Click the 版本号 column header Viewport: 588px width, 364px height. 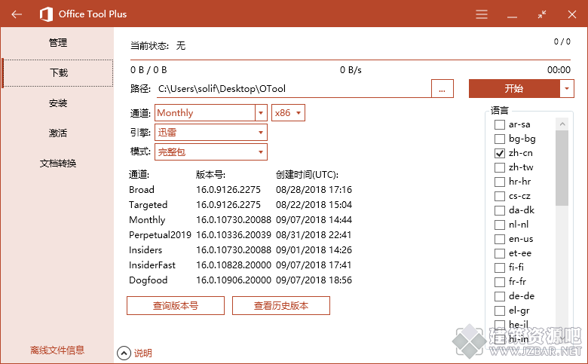[210, 175]
